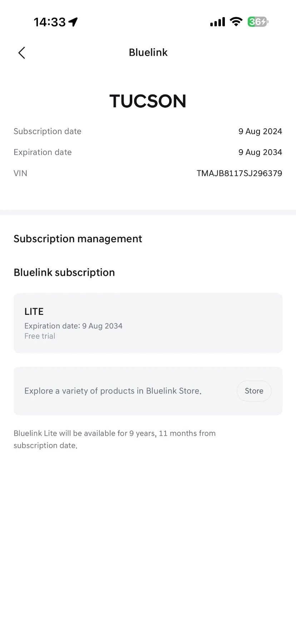The width and height of the screenshot is (296, 644).
Task: Tap the Bluelink Lite availability note
Action: click(115, 439)
